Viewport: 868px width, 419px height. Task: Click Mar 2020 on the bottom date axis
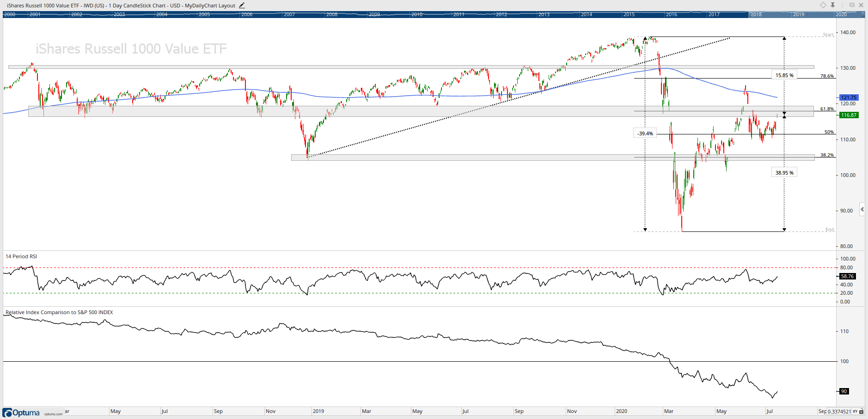(669, 411)
